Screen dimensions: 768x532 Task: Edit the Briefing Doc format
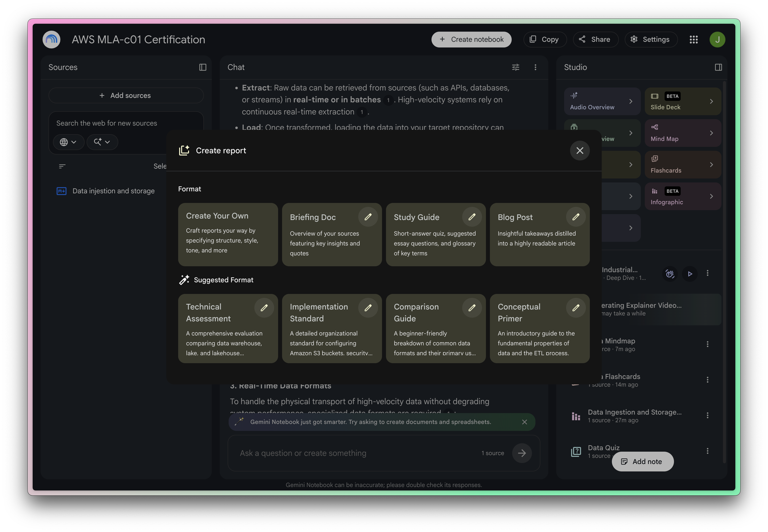(368, 217)
